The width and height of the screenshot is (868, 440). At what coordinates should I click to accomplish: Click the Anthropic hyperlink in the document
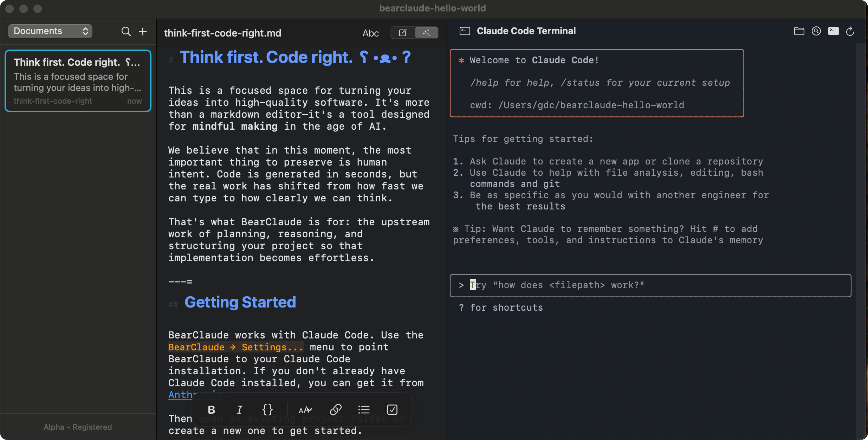coord(195,395)
